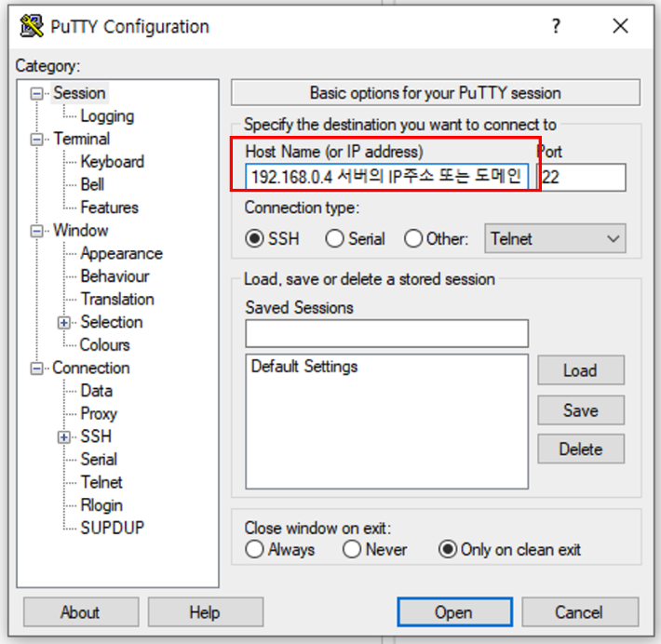Choose Always for close window on exit
Image resolution: width=661 pixels, height=644 pixels.
click(254, 549)
